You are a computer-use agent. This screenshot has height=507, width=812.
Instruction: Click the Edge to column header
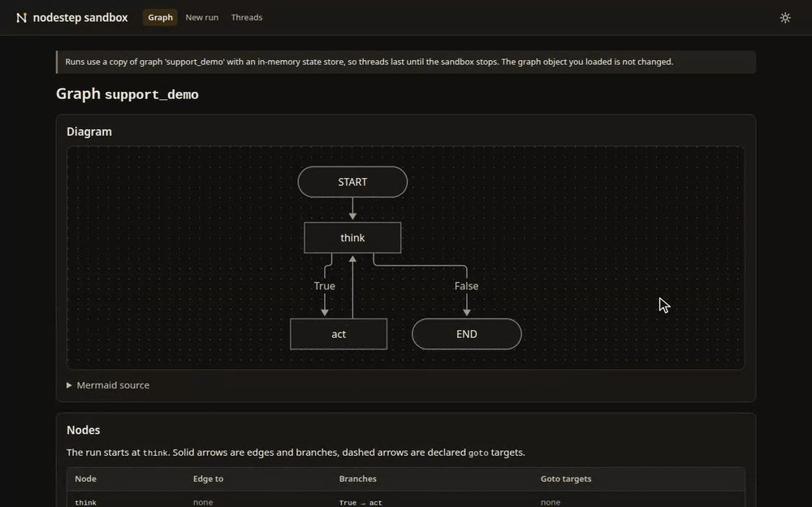click(208, 479)
